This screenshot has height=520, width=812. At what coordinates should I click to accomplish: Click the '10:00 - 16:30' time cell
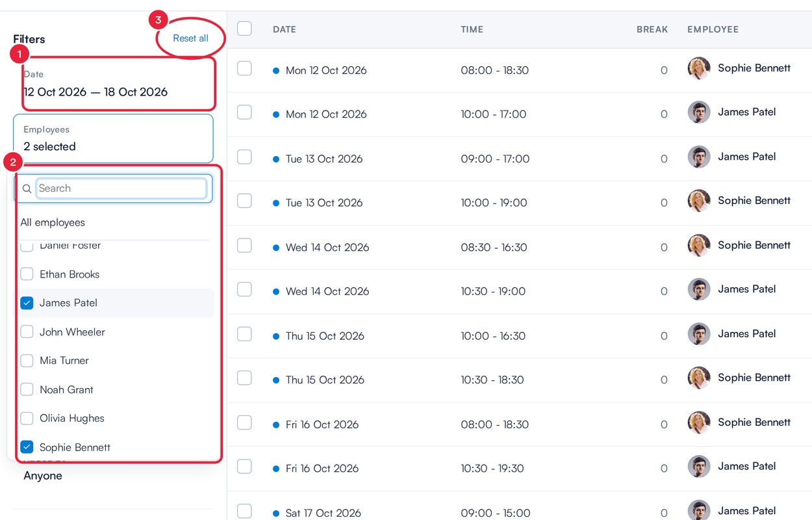tap(493, 336)
